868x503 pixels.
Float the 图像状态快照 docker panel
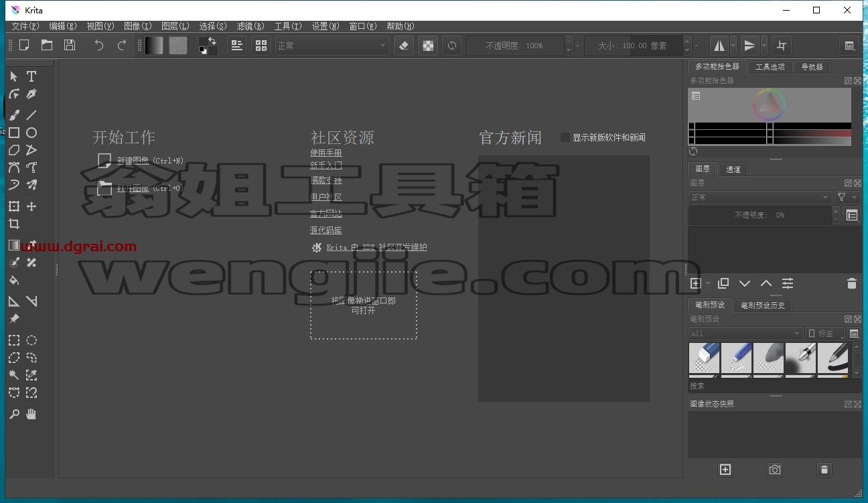point(848,404)
